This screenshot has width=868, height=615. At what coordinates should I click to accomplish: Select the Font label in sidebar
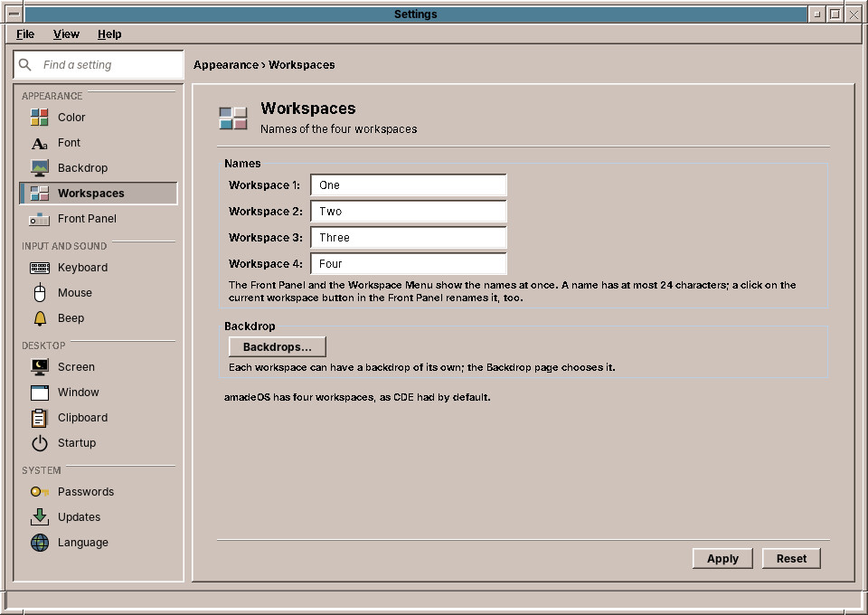pos(70,143)
